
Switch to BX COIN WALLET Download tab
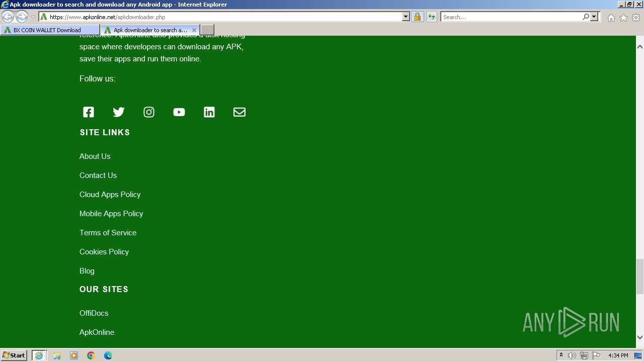coord(50,30)
